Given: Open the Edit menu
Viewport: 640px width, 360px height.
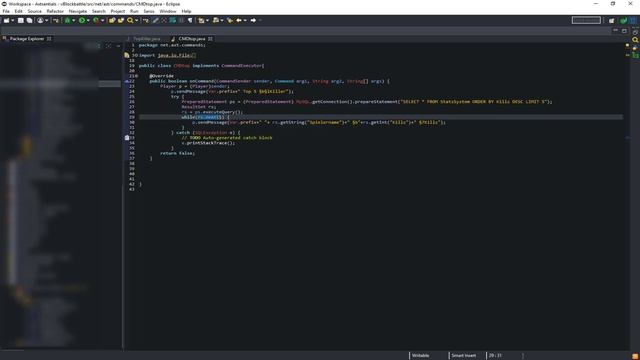Looking at the screenshot, I should (18, 11).
